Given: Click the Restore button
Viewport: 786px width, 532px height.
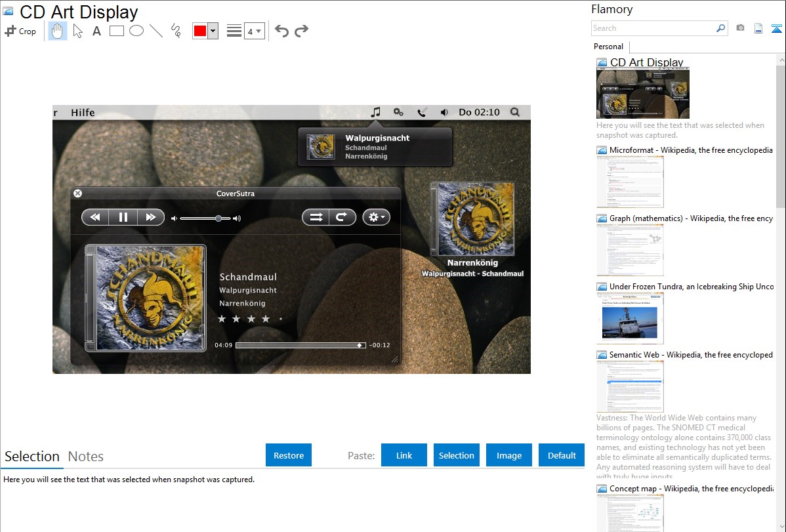Looking at the screenshot, I should (289, 455).
